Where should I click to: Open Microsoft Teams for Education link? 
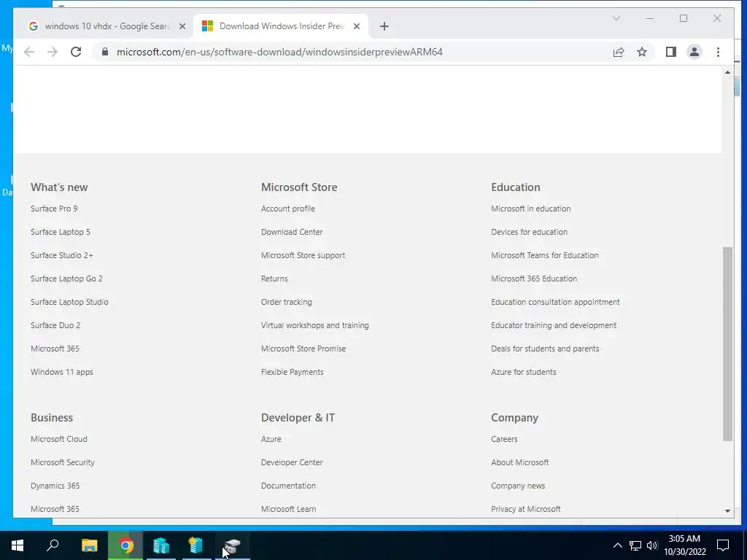click(x=544, y=255)
